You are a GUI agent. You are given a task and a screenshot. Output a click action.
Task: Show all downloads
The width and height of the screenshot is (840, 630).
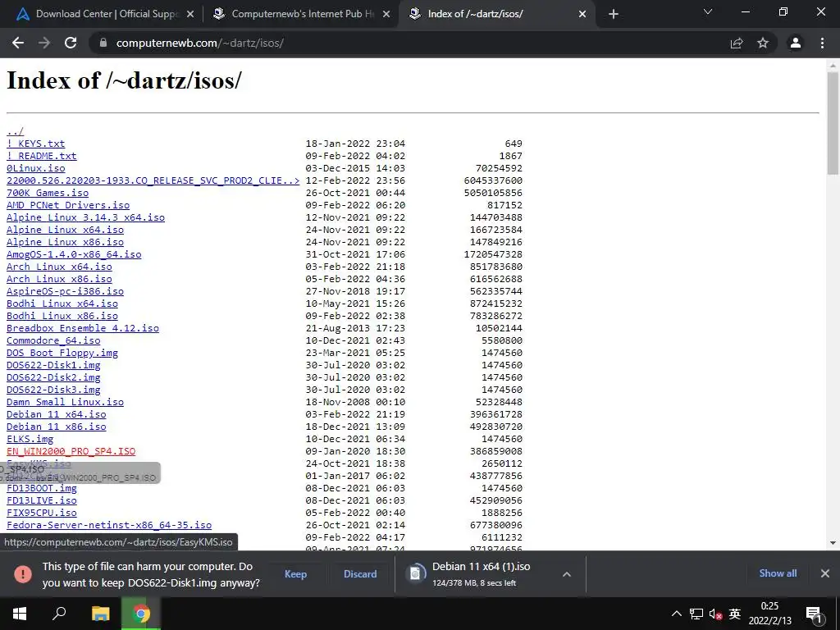778,573
